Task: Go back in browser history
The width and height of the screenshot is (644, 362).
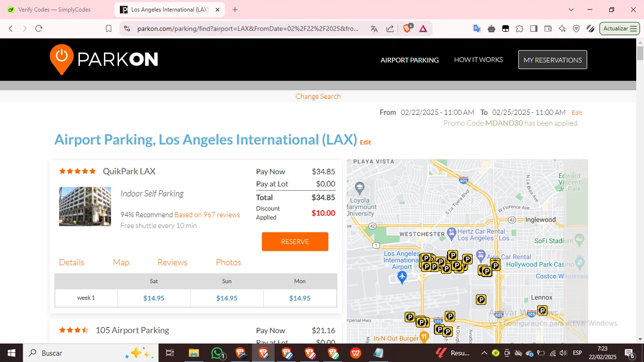Action: click(11, 28)
